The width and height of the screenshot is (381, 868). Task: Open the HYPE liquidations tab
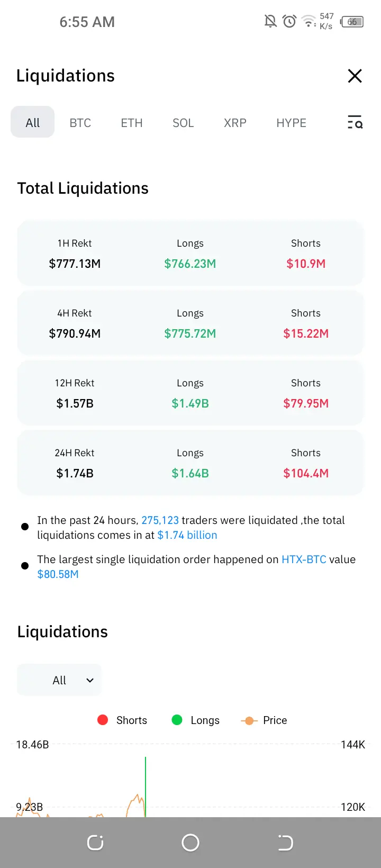point(291,123)
